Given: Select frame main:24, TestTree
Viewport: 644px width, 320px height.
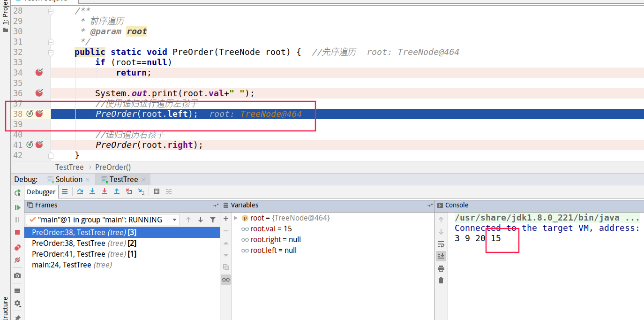Looking at the screenshot, I should pyautogui.click(x=122, y=265).
